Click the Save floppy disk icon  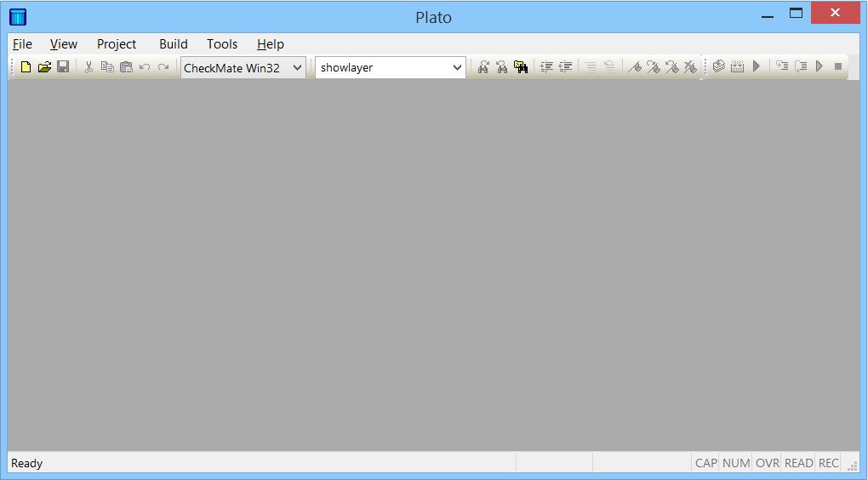(63, 67)
